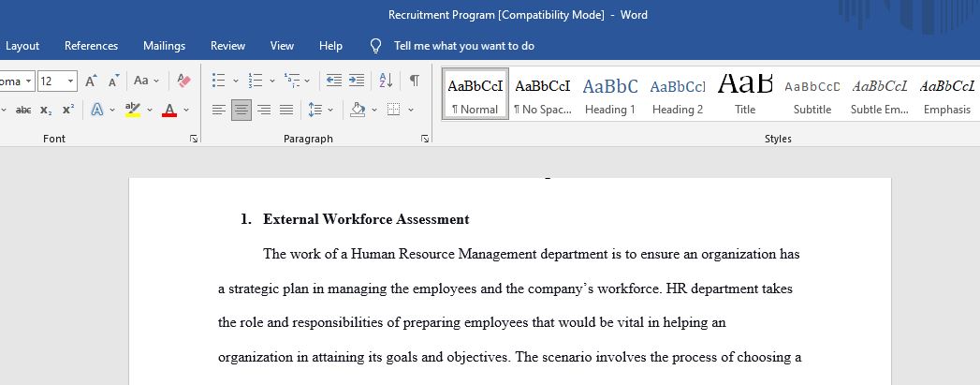Apply the No Spacing style
This screenshot has width=980, height=385.
pyautogui.click(x=543, y=94)
